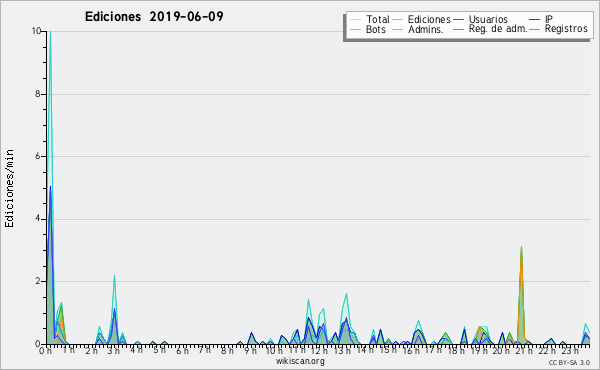Click the "15 h" x-axis label
This screenshot has width=600, height=370.
coord(388,350)
